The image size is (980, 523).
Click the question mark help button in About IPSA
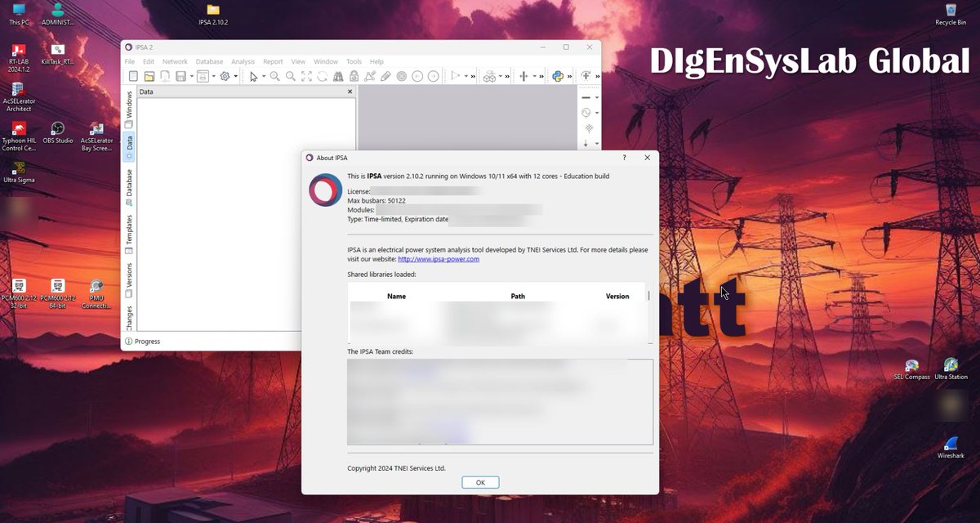pyautogui.click(x=625, y=158)
